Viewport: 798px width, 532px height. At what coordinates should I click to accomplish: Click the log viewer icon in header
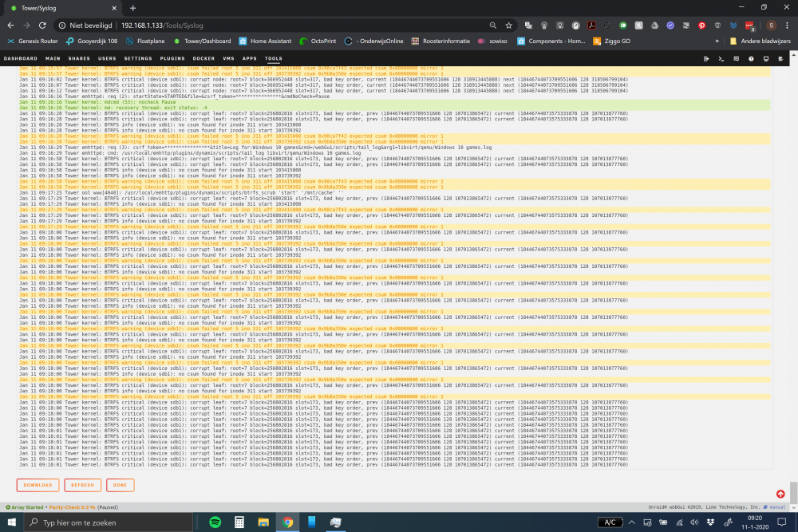click(x=780, y=58)
